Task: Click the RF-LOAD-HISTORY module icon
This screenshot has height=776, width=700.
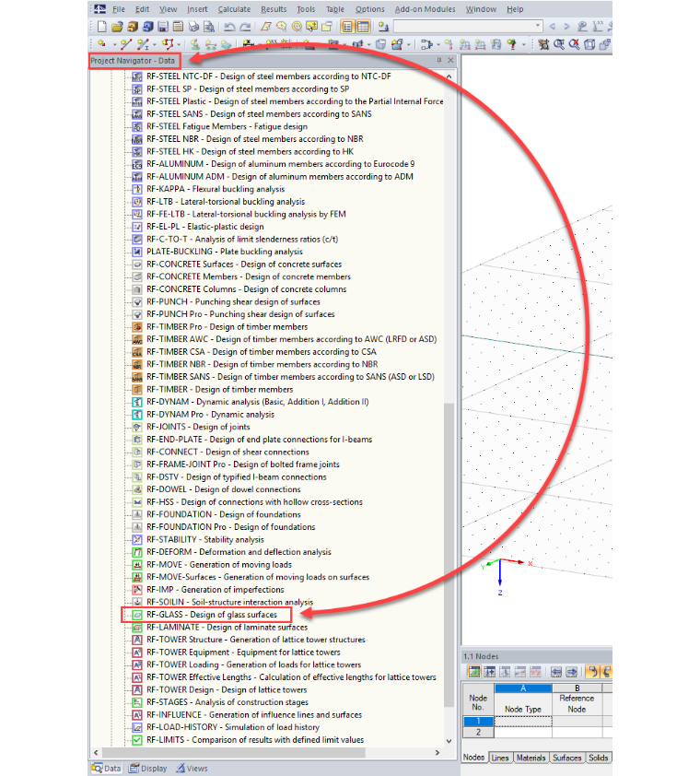Action: point(137,727)
